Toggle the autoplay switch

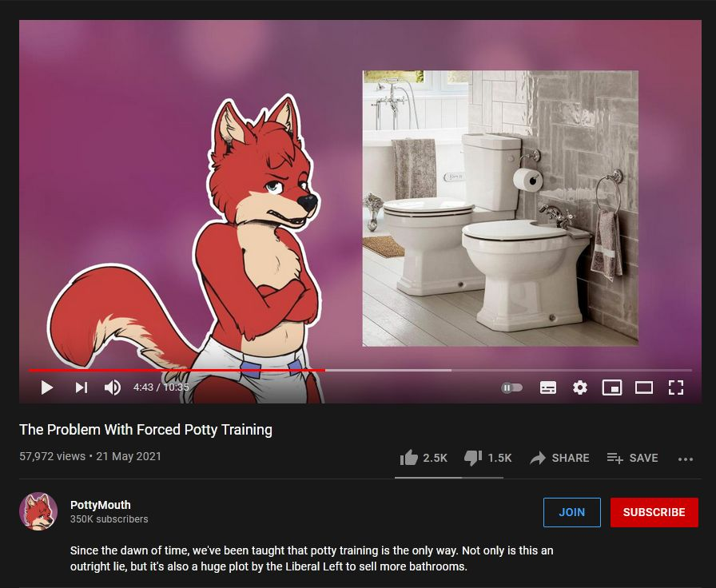click(511, 388)
